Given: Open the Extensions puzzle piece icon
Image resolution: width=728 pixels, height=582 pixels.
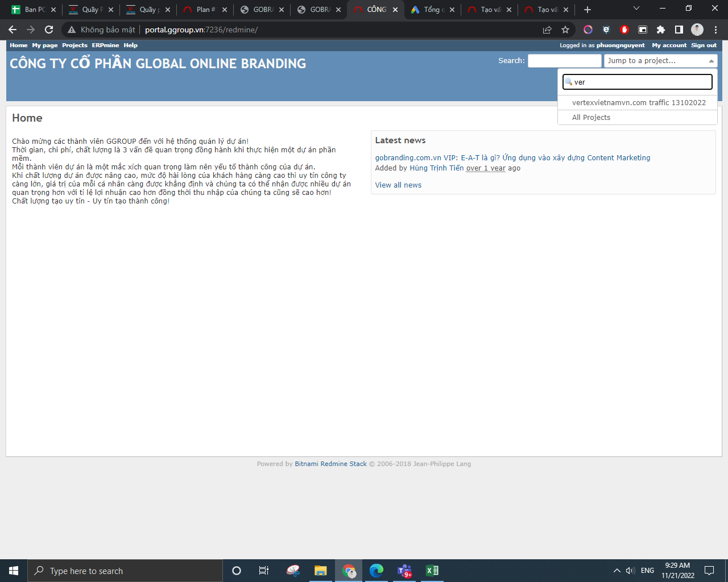Looking at the screenshot, I should [x=660, y=30].
